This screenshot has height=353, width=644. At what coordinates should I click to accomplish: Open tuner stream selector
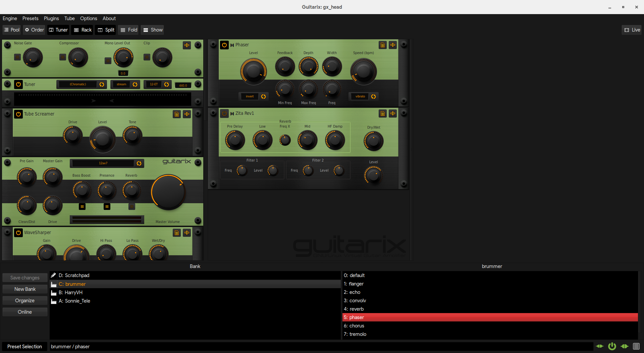pyautogui.click(x=121, y=84)
